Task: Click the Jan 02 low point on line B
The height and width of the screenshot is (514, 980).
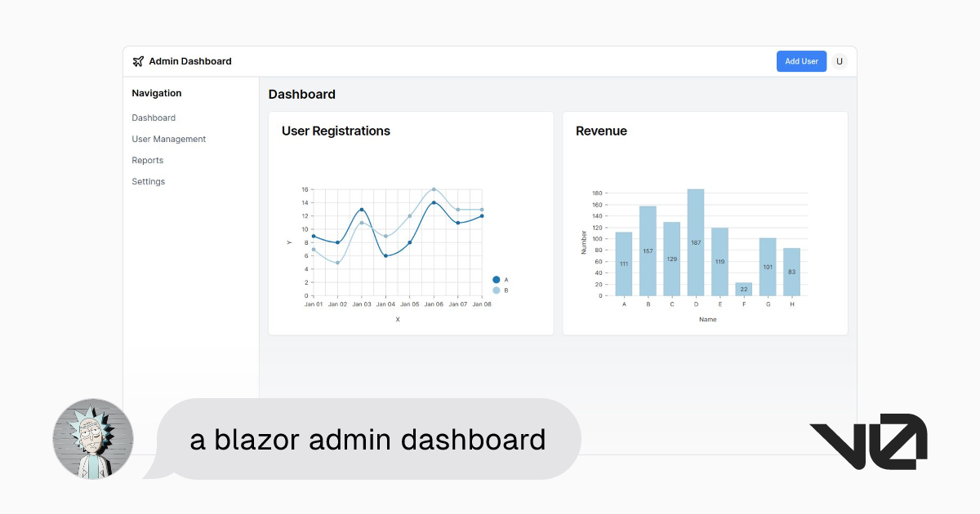Action: point(336,262)
